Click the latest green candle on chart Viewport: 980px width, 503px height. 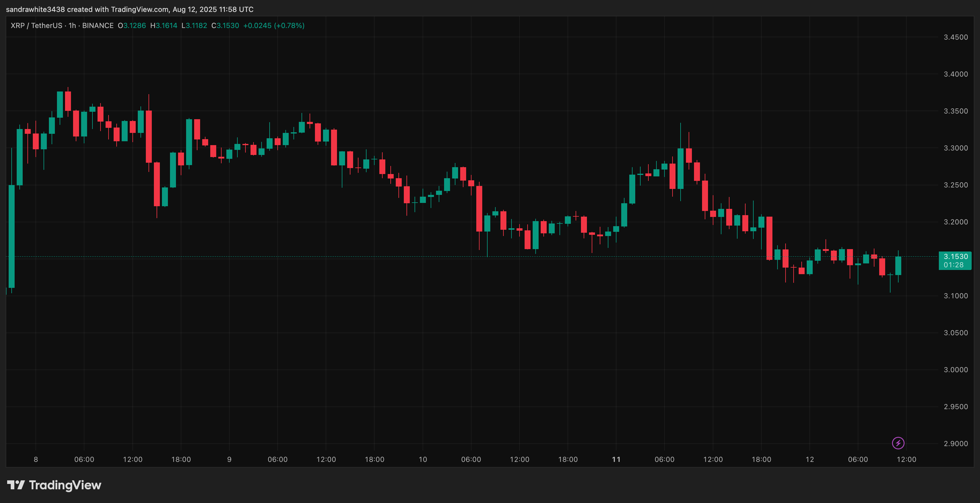click(898, 266)
